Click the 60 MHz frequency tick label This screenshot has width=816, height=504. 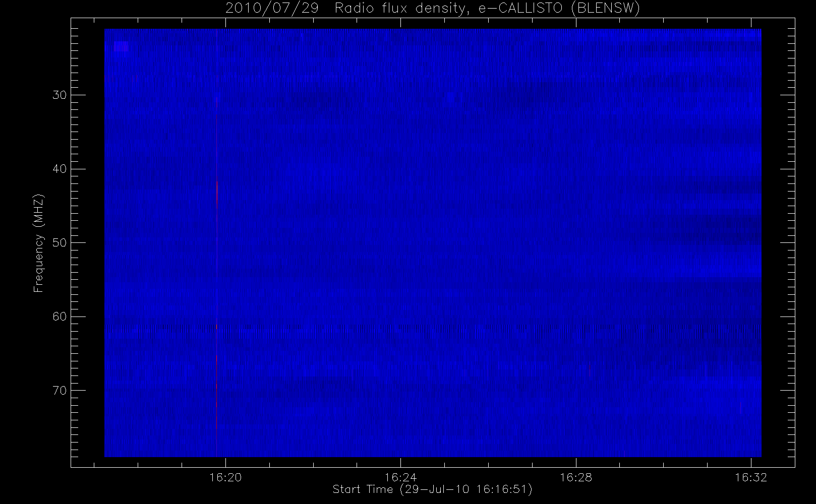point(59,317)
